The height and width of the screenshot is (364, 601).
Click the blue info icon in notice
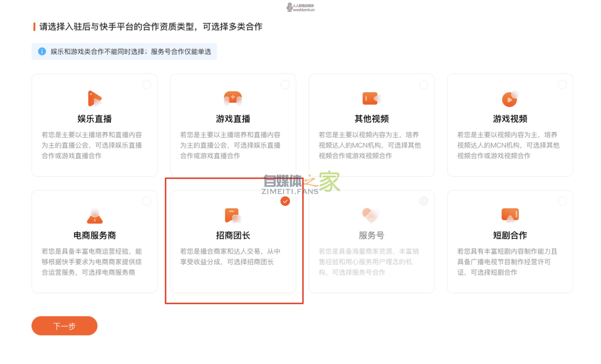click(x=42, y=51)
